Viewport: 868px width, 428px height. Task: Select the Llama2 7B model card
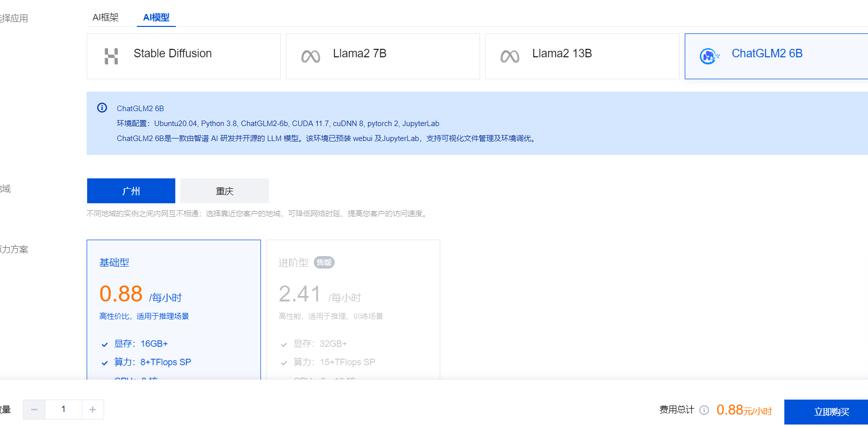[383, 56]
